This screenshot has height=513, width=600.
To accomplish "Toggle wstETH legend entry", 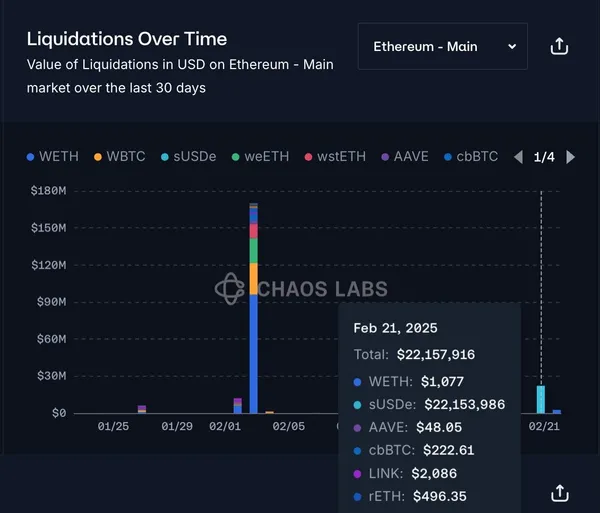I will 335,157.
